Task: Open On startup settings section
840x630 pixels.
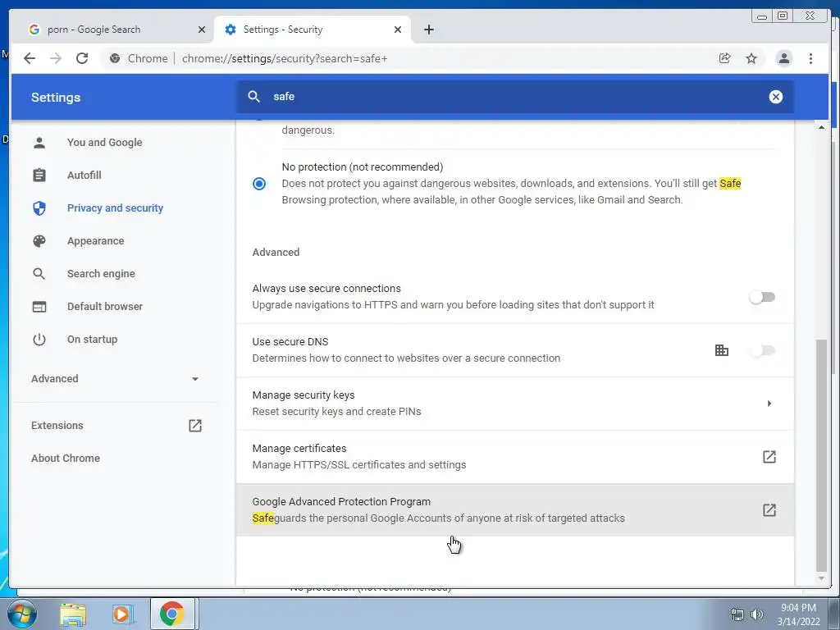Action: click(x=92, y=339)
